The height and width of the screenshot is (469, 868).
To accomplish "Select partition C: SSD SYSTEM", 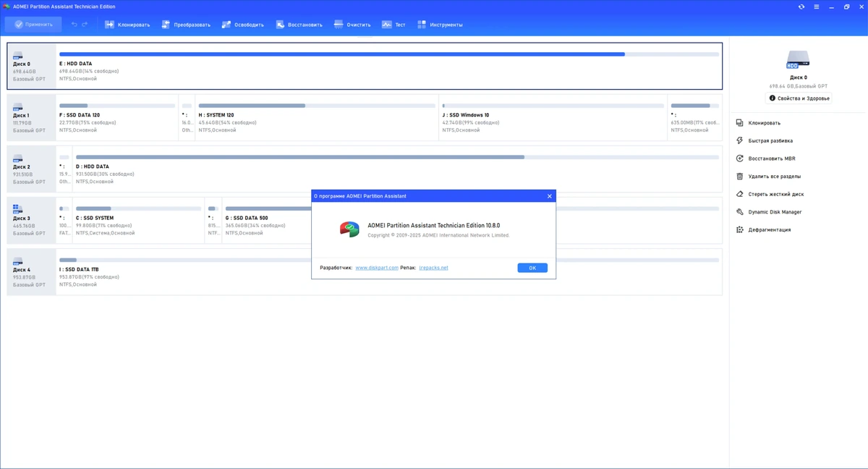I will [x=138, y=220].
